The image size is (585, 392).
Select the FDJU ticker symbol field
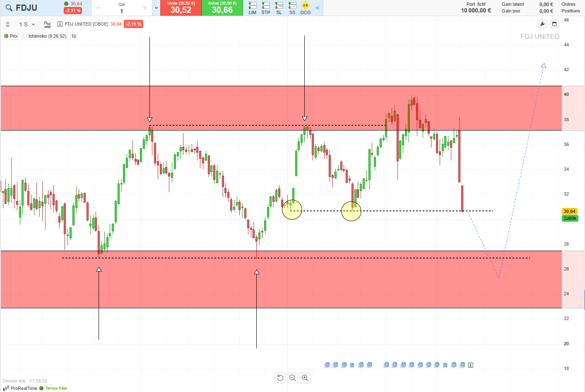(x=26, y=8)
